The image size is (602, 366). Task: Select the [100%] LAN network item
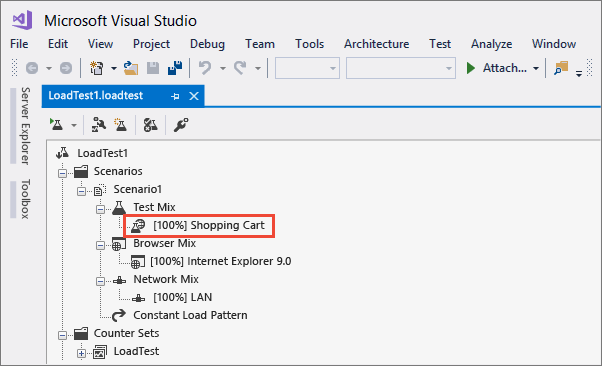click(x=182, y=297)
